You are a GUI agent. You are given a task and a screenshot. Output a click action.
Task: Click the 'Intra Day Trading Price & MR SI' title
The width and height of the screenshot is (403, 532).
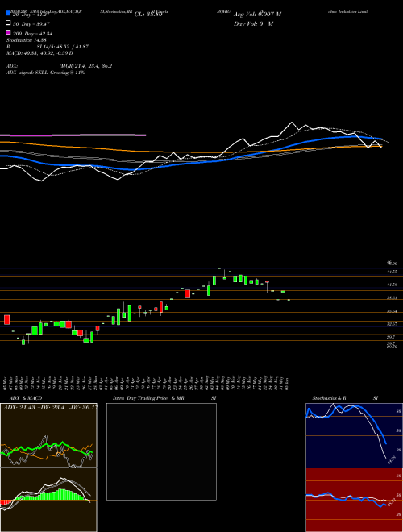(x=164, y=398)
